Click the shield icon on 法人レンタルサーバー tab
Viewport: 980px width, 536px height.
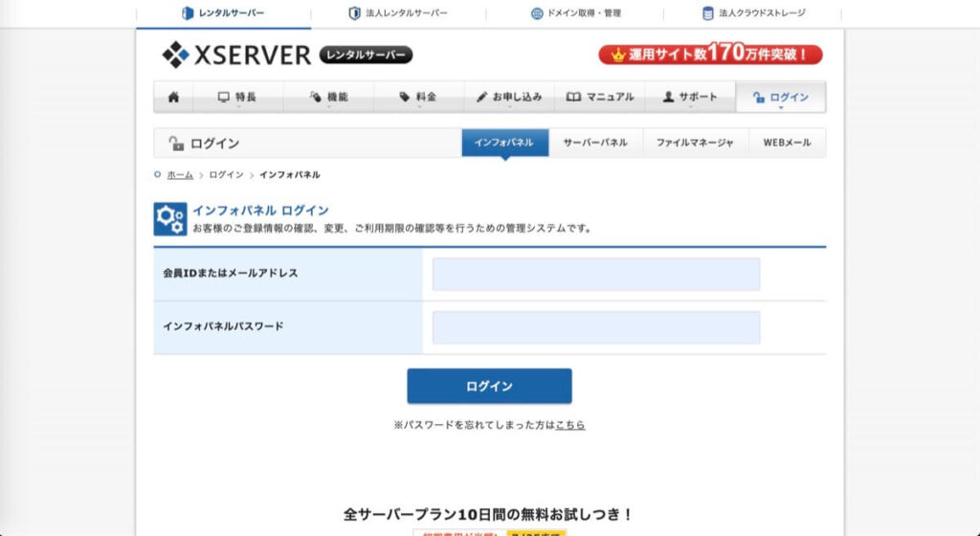click(x=354, y=13)
